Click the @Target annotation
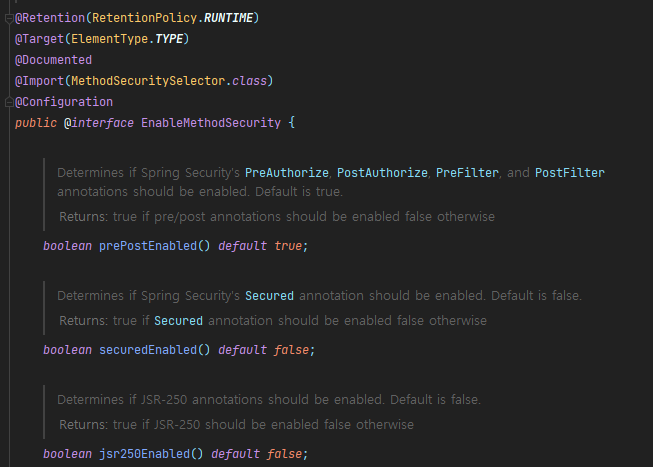This screenshot has height=467, width=653. point(40,39)
